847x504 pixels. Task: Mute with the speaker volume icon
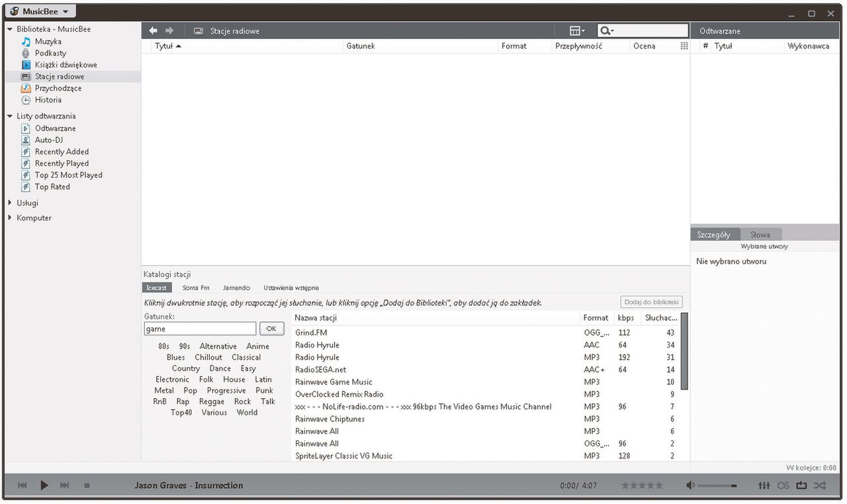point(690,485)
